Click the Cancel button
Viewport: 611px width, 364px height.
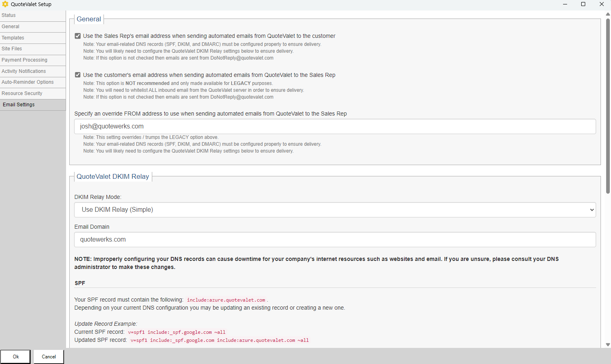(49, 357)
